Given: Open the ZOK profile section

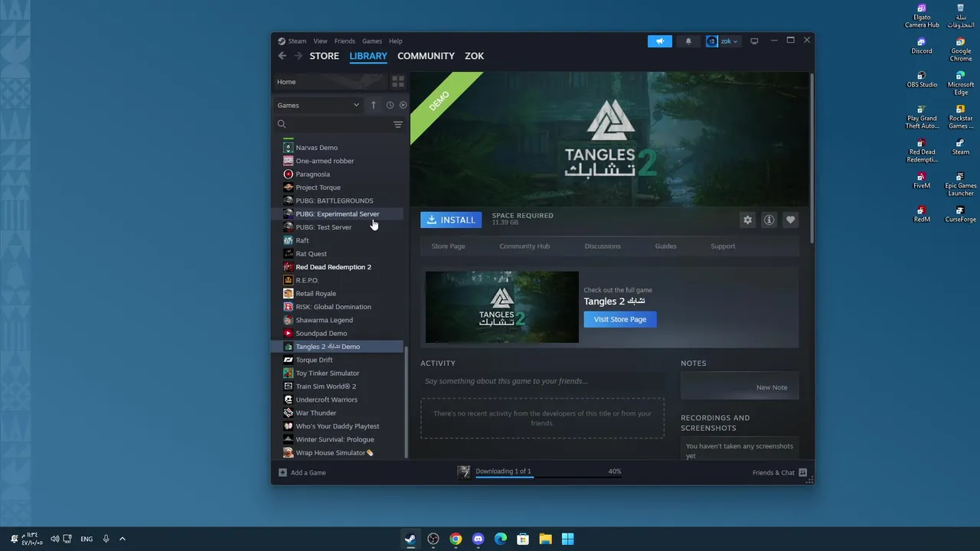Looking at the screenshot, I should pyautogui.click(x=474, y=56).
